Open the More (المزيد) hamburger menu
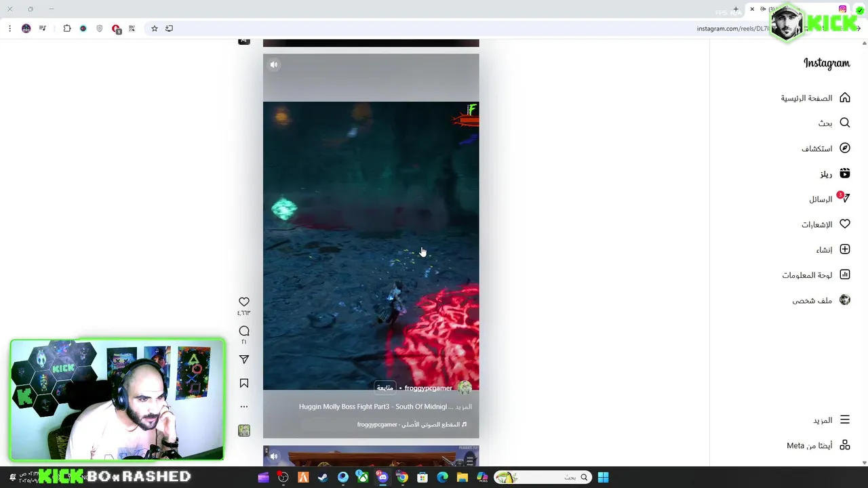The width and height of the screenshot is (868, 488). (x=845, y=420)
